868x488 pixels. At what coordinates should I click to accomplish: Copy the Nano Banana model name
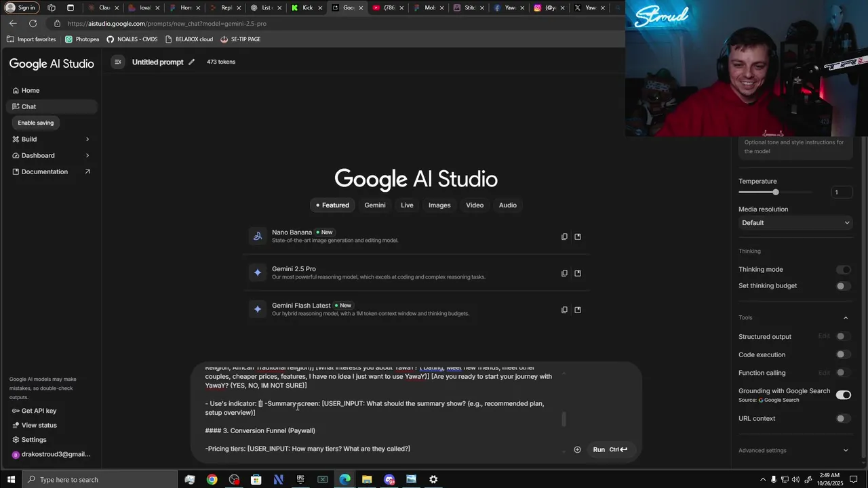[564, 237]
